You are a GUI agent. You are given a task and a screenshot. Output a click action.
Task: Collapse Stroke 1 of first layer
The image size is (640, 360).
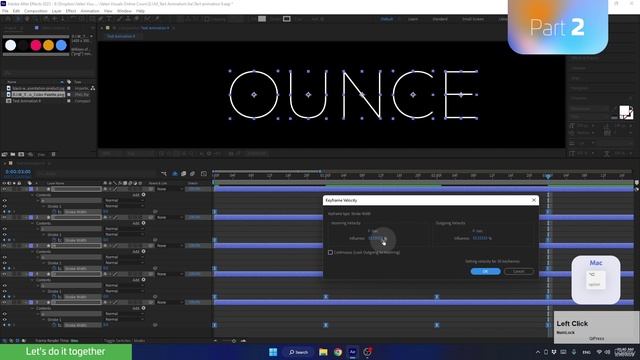click(44, 206)
